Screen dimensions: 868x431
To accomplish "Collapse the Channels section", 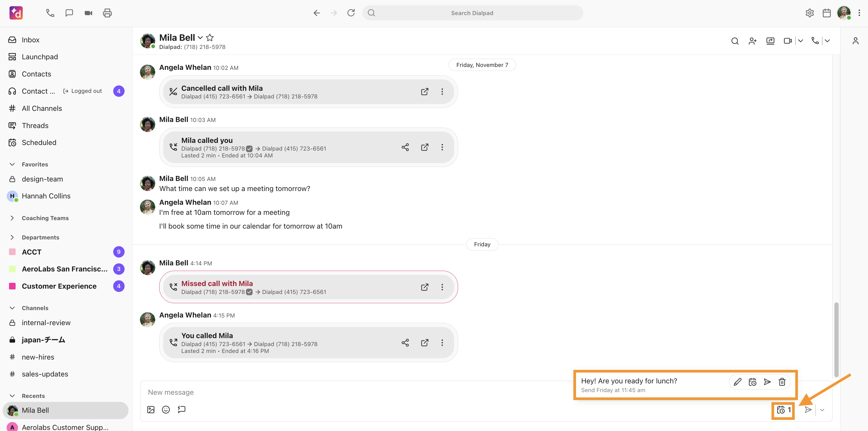I will tap(12, 308).
